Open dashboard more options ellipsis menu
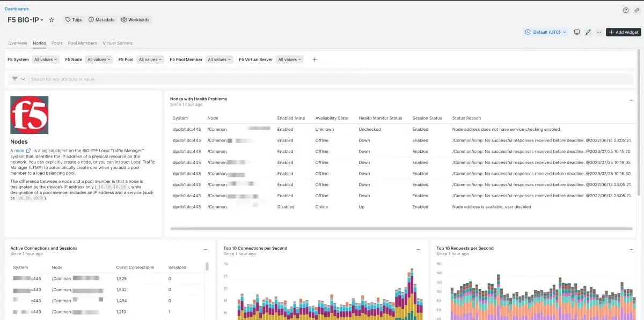The height and width of the screenshot is (320, 644). [x=599, y=32]
